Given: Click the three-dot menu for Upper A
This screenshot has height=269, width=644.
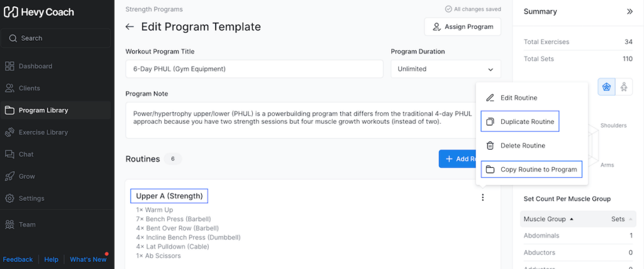Looking at the screenshot, I should [x=482, y=197].
